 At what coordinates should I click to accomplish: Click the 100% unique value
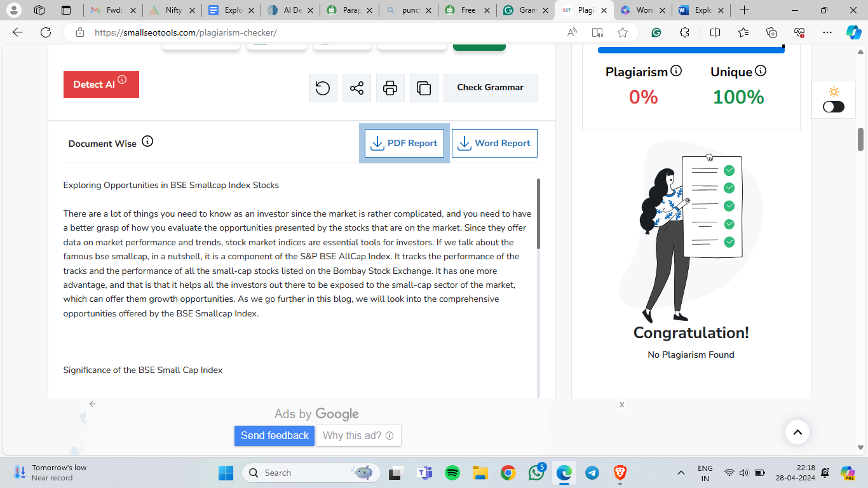738,97
